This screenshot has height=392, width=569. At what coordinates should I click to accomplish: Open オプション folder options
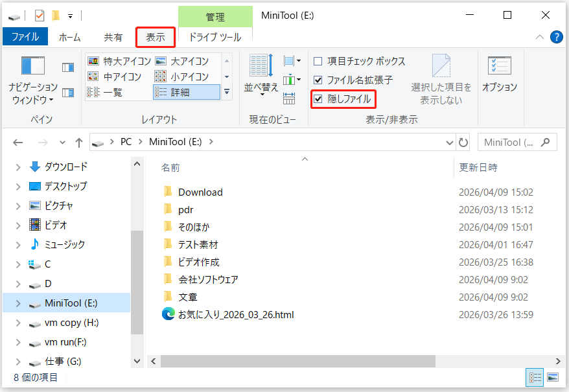(499, 75)
